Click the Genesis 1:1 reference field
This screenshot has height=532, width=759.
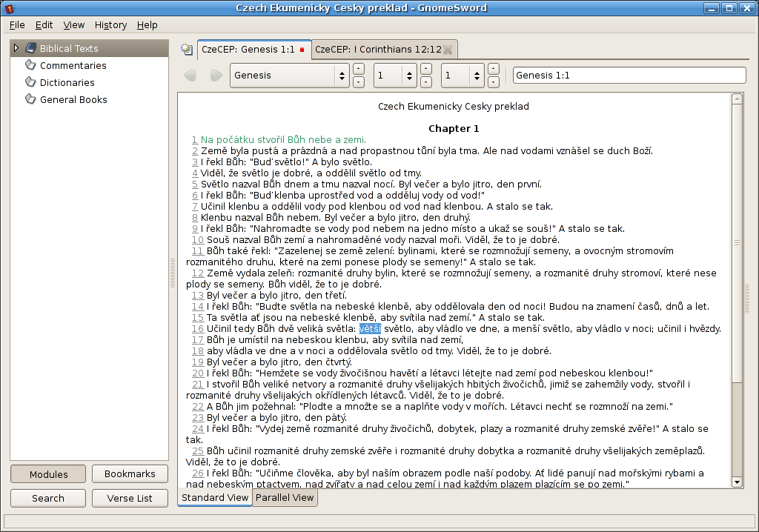click(629, 76)
